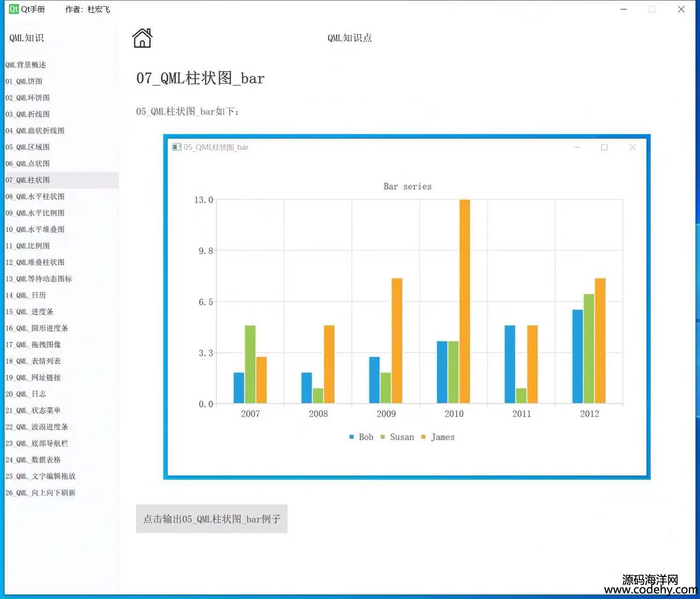Click the home icon at top
Screen dimensions: 700x599
(x=142, y=38)
